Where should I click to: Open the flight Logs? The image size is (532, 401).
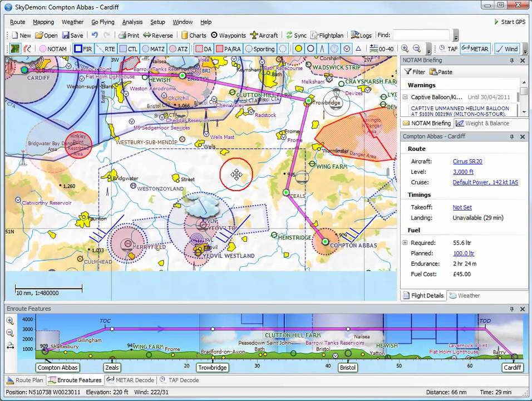[361, 35]
